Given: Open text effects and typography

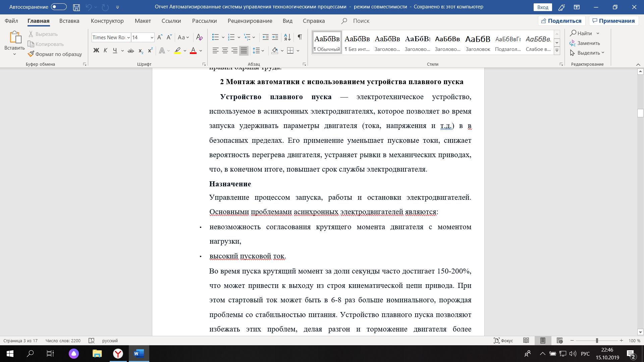Looking at the screenshot, I should [x=162, y=51].
